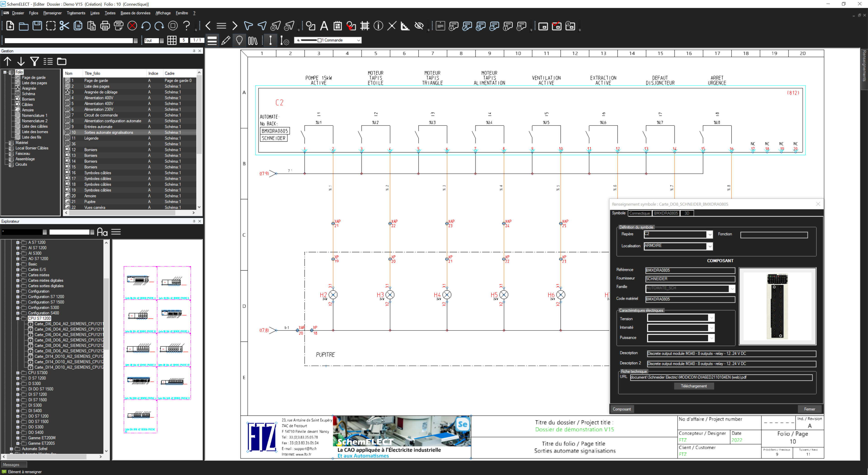Viewport: 868px width, 475px height.
Task: Toggle the horizontal lines display button
Action: click(212, 40)
